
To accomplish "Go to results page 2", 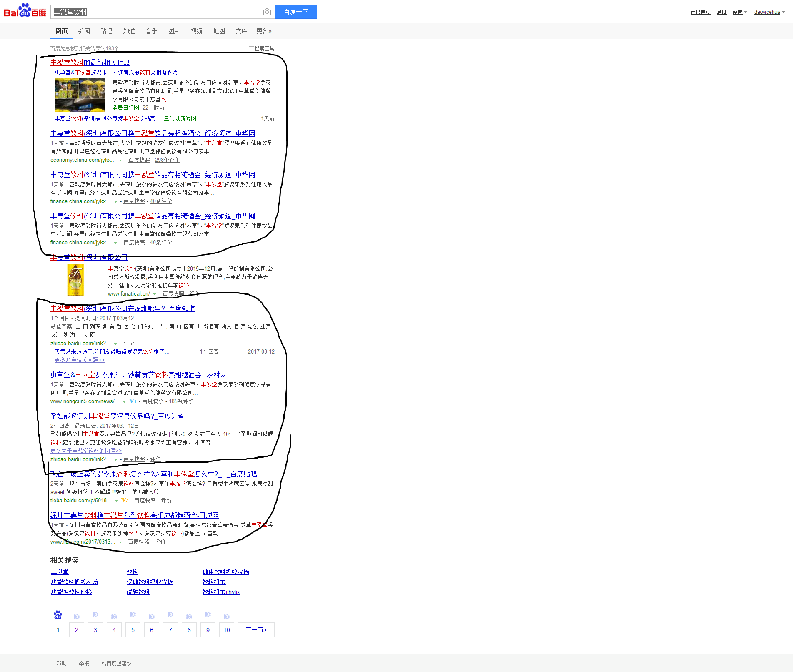I will coord(77,630).
